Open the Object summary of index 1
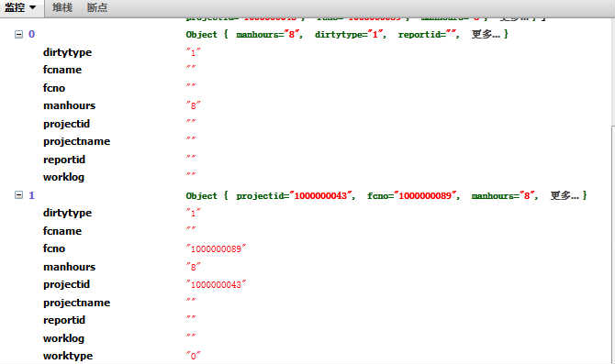 click(386, 195)
